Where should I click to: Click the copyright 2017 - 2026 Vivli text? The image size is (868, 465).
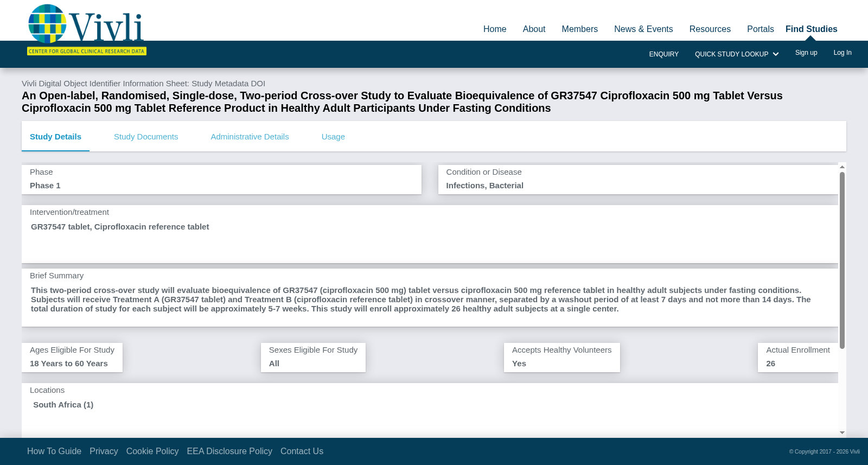coord(825,452)
